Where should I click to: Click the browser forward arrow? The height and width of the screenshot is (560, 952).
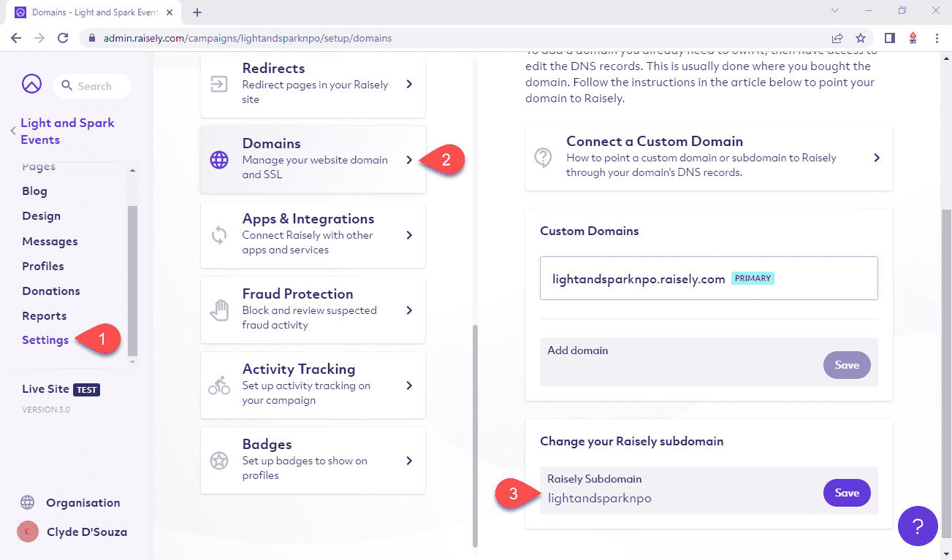39,38
